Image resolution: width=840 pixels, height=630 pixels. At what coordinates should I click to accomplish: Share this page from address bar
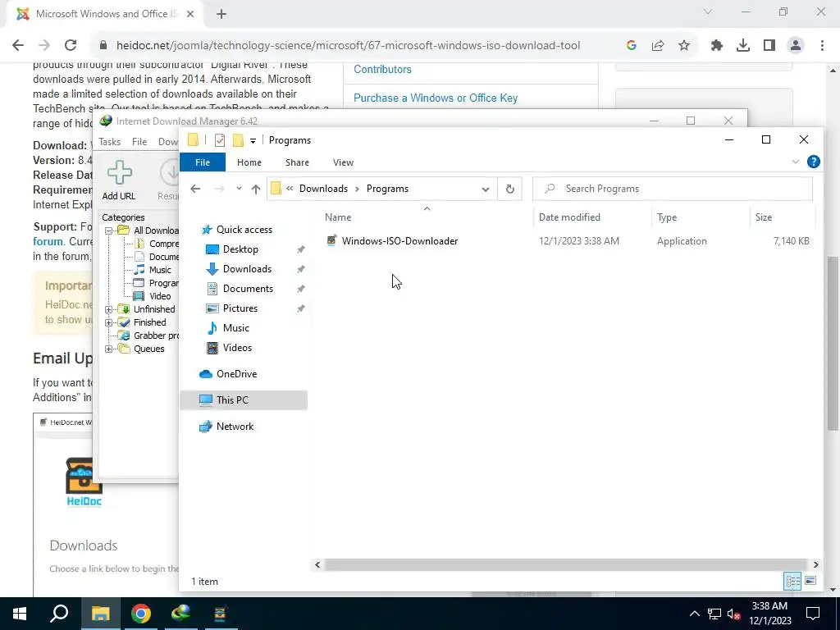tap(658, 46)
